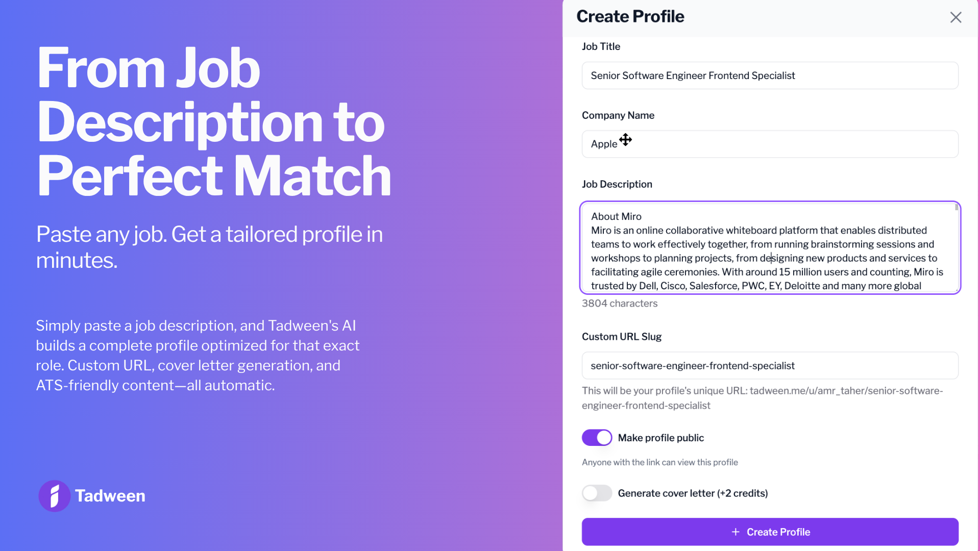980x551 pixels.
Task: Edit the Custom URL Slug field
Action: pyautogui.click(x=770, y=366)
